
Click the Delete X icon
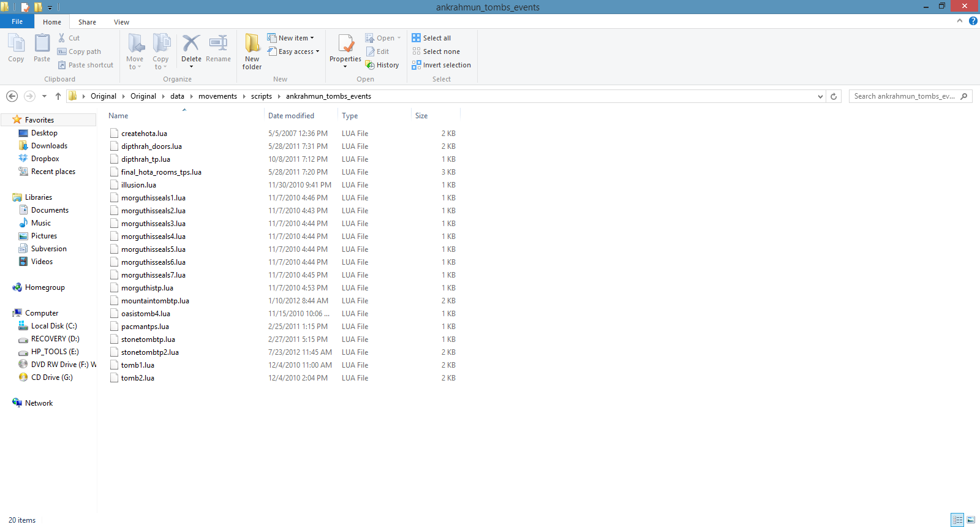click(191, 43)
